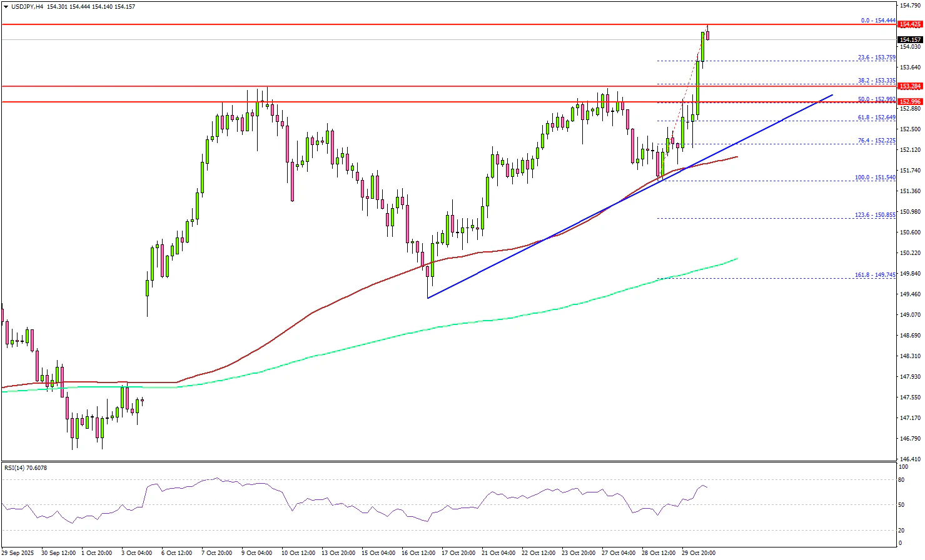Click the RSI 50 level value on scale
The height and width of the screenshot is (560, 925).
902,504
